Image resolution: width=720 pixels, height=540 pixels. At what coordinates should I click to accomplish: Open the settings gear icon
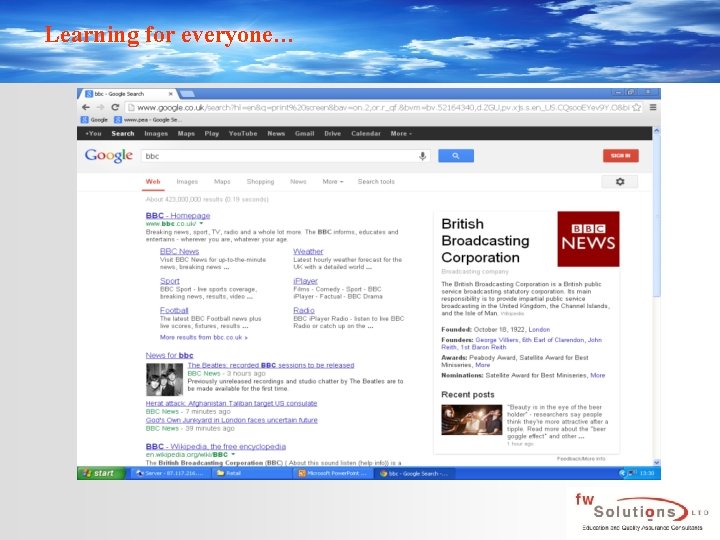coord(620,181)
